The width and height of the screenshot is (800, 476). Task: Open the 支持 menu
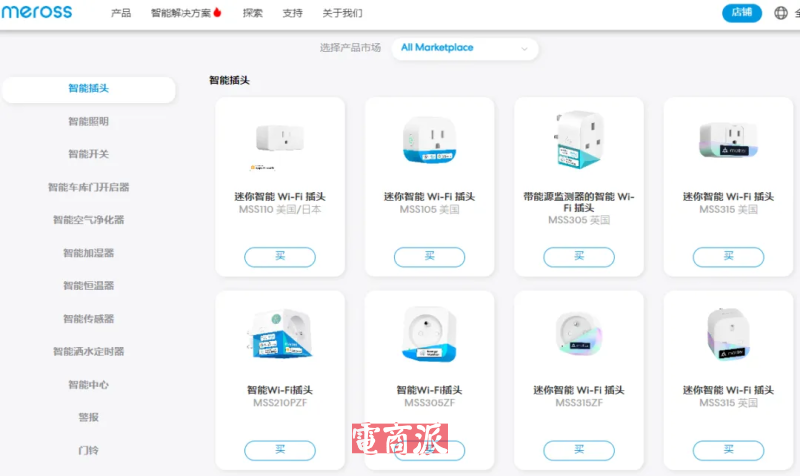[x=292, y=14]
